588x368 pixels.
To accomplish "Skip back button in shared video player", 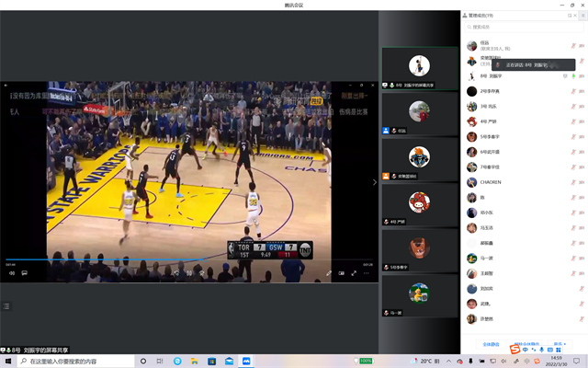I will click(176, 273).
